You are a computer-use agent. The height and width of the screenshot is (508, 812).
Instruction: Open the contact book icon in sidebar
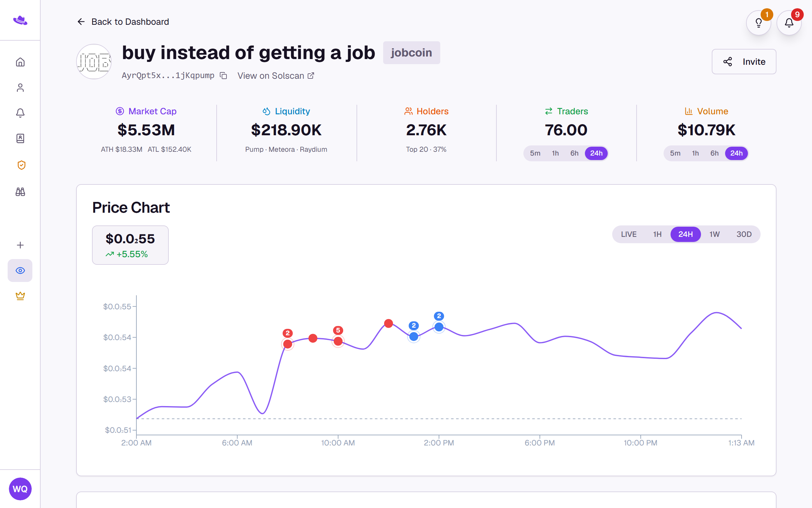click(x=20, y=138)
